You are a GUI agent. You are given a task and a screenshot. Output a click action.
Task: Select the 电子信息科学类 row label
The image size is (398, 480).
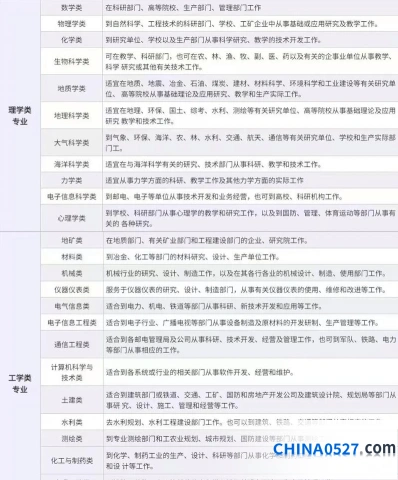(x=72, y=197)
